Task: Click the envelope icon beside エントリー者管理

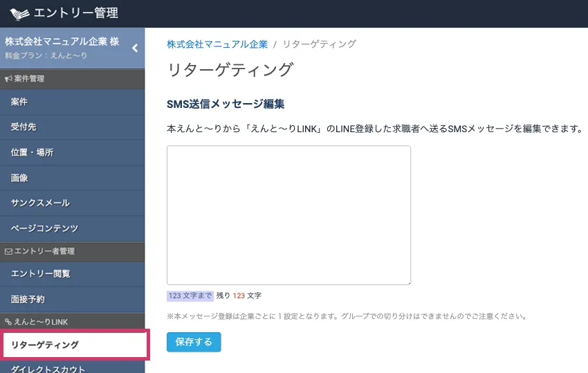Action: [x=8, y=251]
